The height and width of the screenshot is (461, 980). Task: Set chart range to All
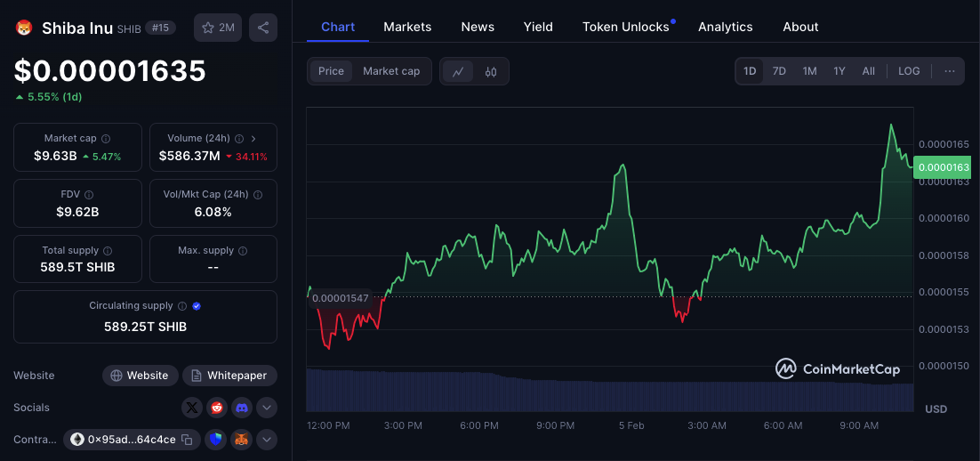[868, 71]
